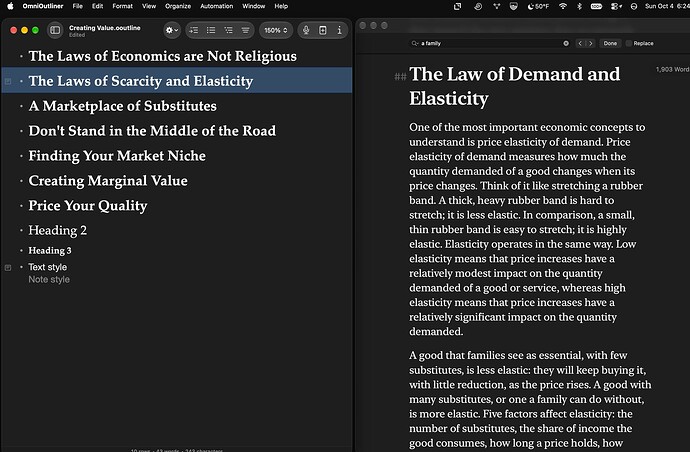
Task: Click the network nodes menu bar icon
Action: pyautogui.click(x=496, y=6)
